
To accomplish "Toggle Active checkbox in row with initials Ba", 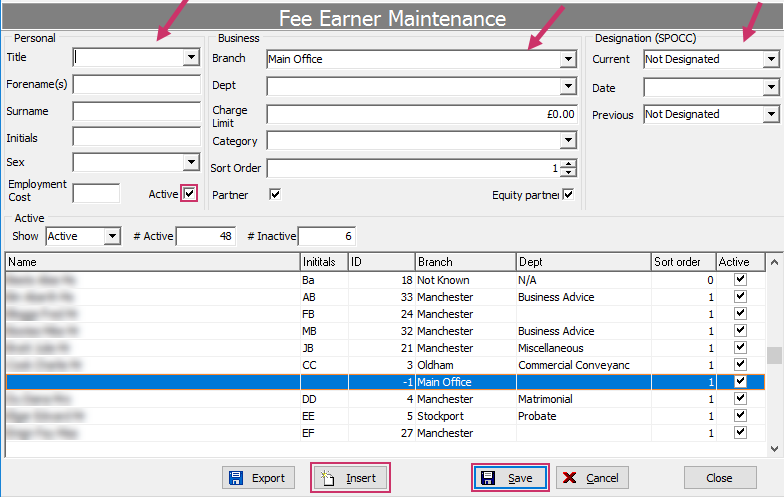I will coord(740,280).
